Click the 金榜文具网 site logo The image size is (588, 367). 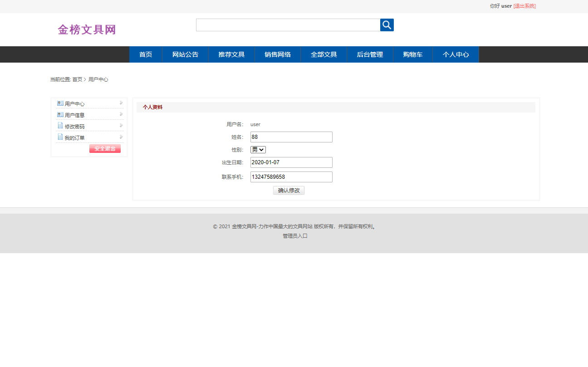click(x=87, y=29)
